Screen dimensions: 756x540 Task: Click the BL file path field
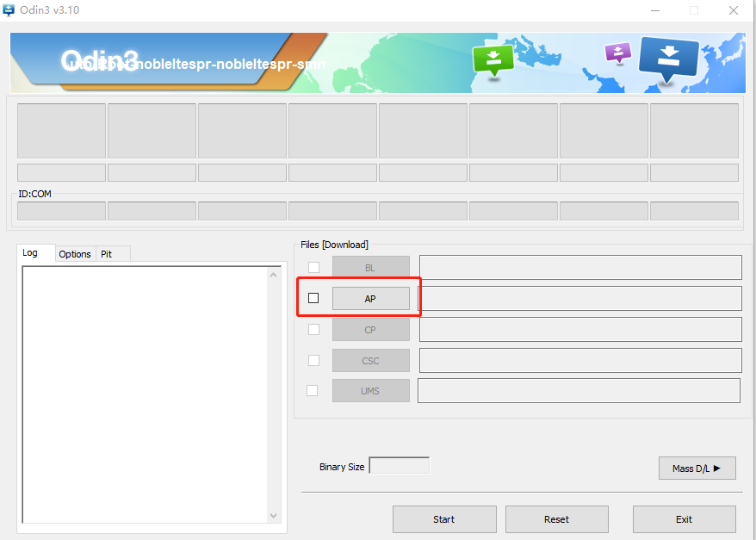(x=580, y=268)
